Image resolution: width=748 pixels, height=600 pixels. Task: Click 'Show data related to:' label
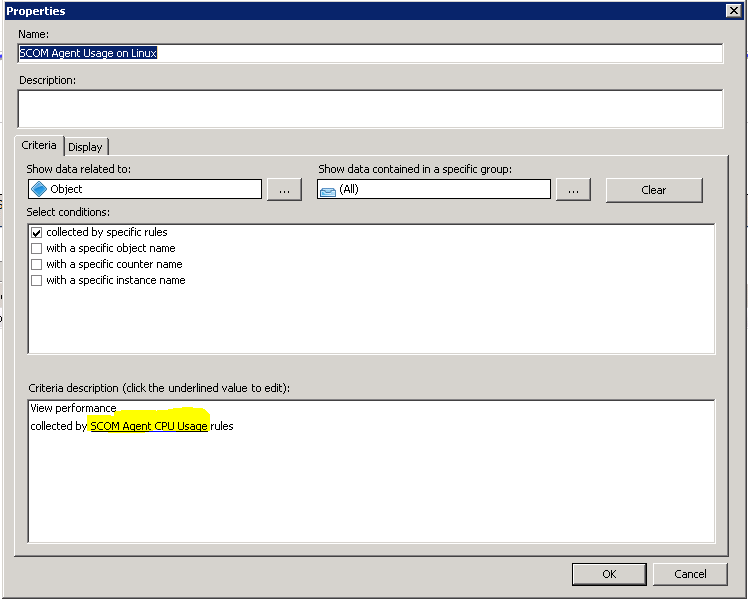78,169
